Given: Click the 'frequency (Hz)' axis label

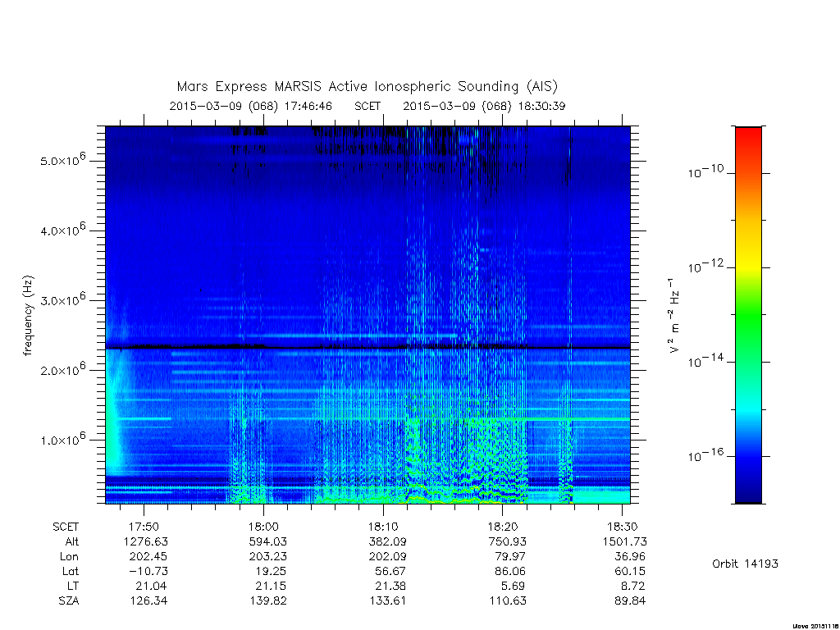Looking at the screenshot, I should pos(29,316).
